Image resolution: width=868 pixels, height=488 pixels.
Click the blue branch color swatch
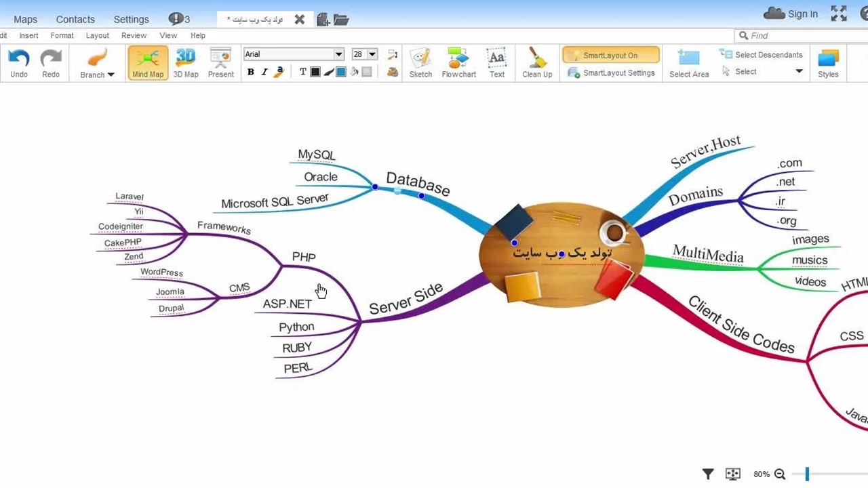341,72
